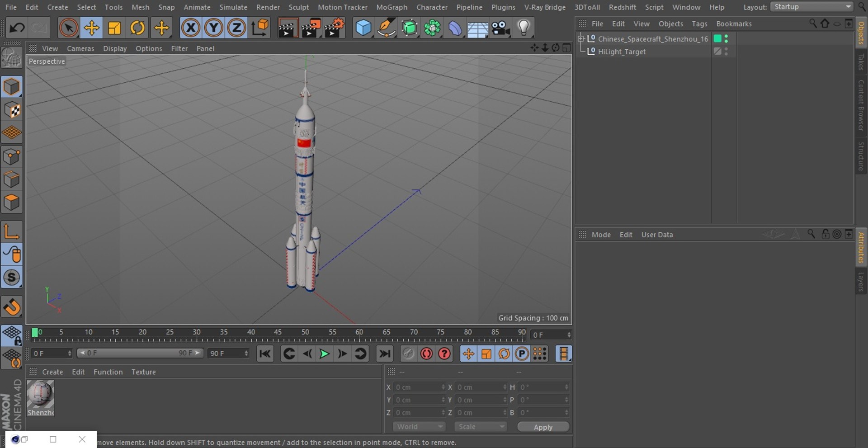Click the Render View clapperboard icon

click(x=288, y=28)
